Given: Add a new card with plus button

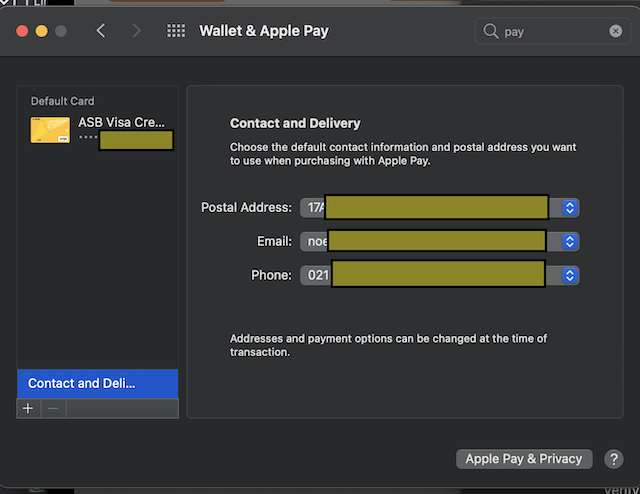Looking at the screenshot, I should [x=28, y=408].
